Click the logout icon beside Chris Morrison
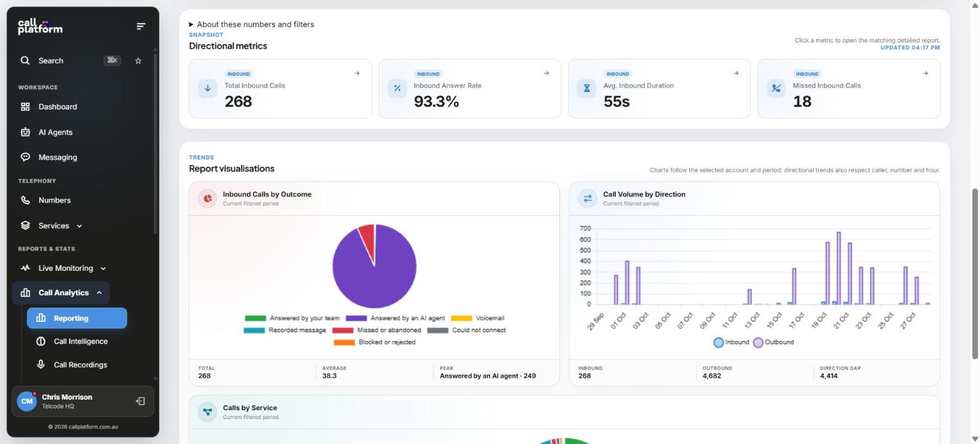 pyautogui.click(x=141, y=401)
